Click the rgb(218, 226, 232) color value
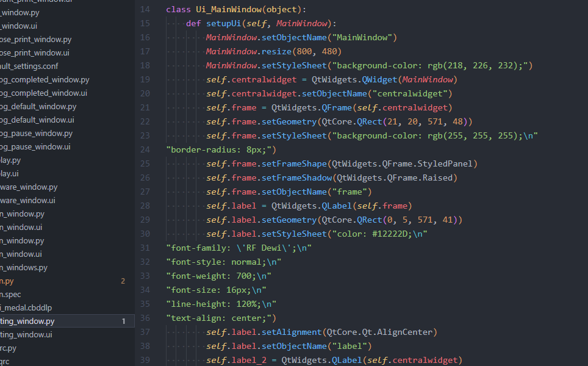The image size is (588, 366). point(475,66)
